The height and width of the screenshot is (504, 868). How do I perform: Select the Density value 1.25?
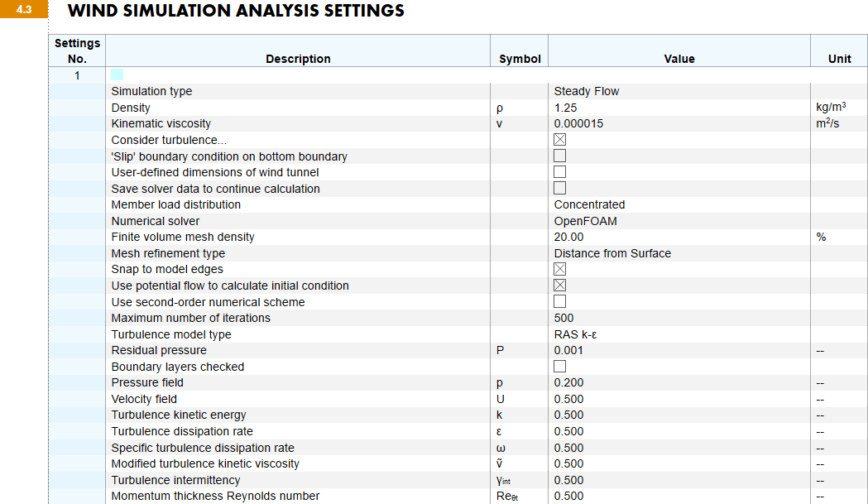point(566,108)
